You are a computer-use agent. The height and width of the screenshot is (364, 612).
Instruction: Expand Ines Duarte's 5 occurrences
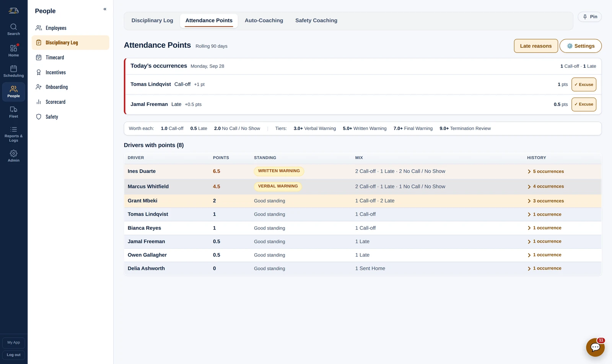(545, 172)
